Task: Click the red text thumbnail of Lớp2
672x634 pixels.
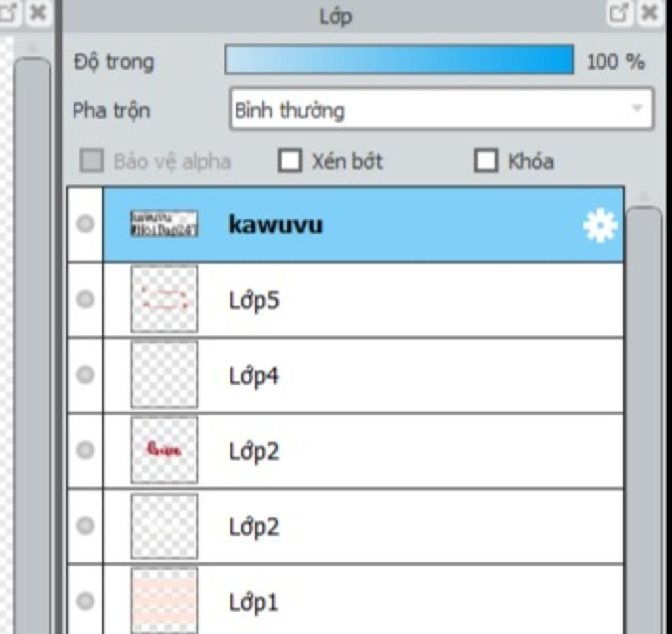Action: coord(164,450)
